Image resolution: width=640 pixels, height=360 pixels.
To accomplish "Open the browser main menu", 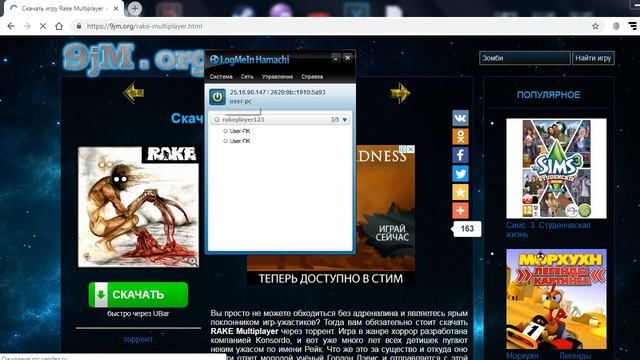I will coord(633,26).
